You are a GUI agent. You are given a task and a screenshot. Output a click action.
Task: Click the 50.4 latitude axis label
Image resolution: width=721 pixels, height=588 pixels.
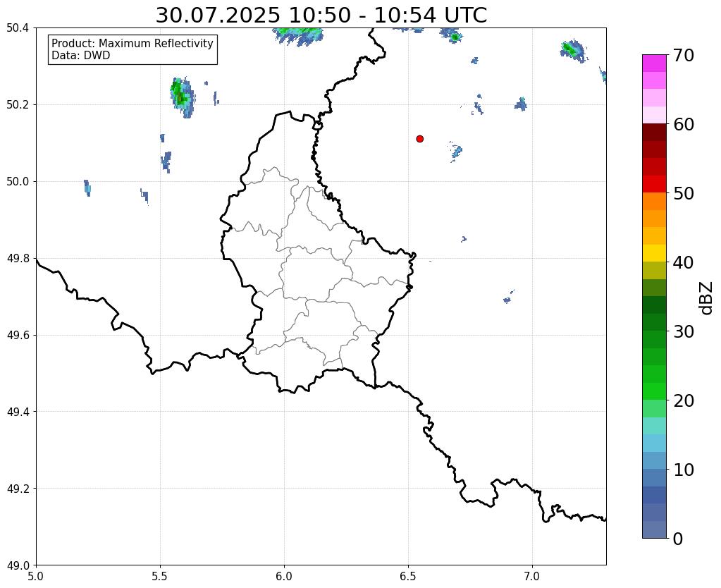point(18,28)
